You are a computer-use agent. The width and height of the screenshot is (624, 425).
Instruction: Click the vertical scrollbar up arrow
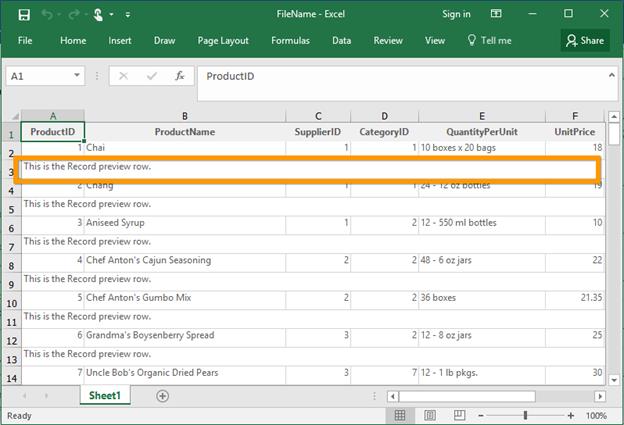pos(614,117)
